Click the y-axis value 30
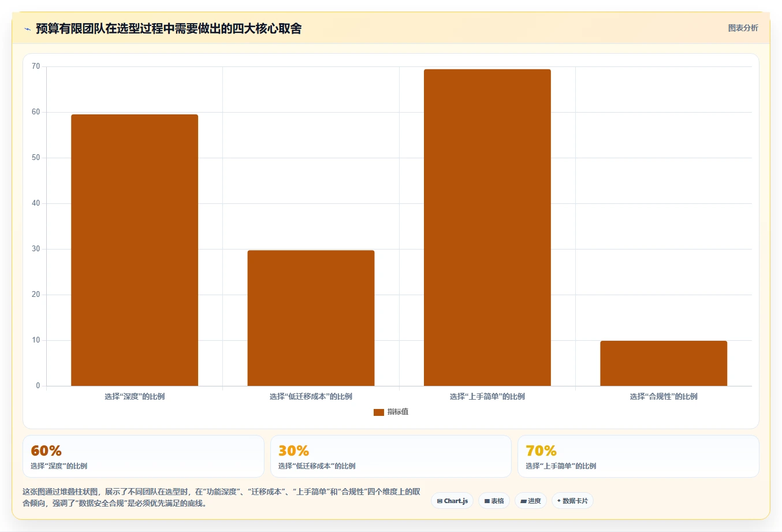This screenshot has height=532, width=782. click(x=36, y=249)
